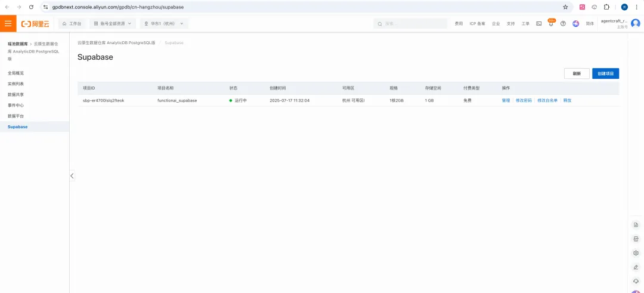
Task: Open the settings gear in right sidebar
Action: (636, 253)
